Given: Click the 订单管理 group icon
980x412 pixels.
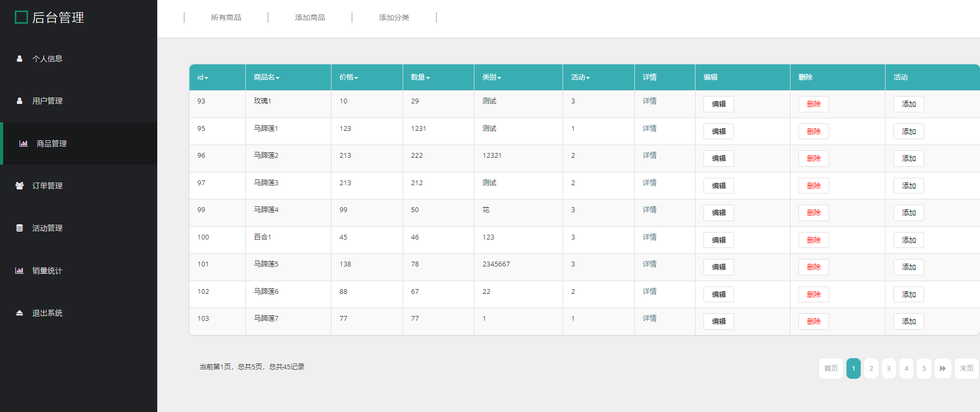Looking at the screenshot, I should [20, 186].
